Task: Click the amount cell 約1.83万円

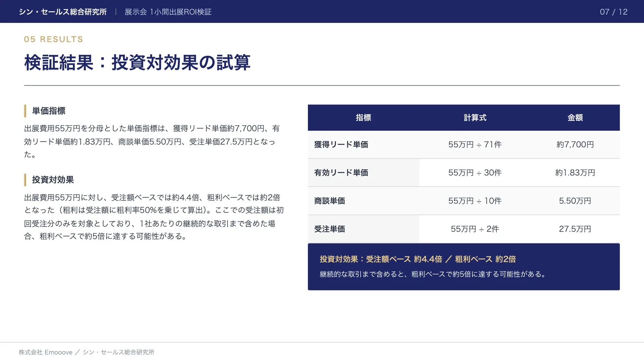Action: pyautogui.click(x=575, y=173)
